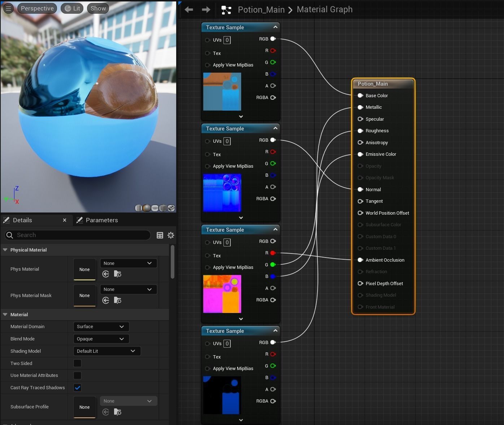
Task: Click the property matrix table view icon
Action: coord(160,235)
